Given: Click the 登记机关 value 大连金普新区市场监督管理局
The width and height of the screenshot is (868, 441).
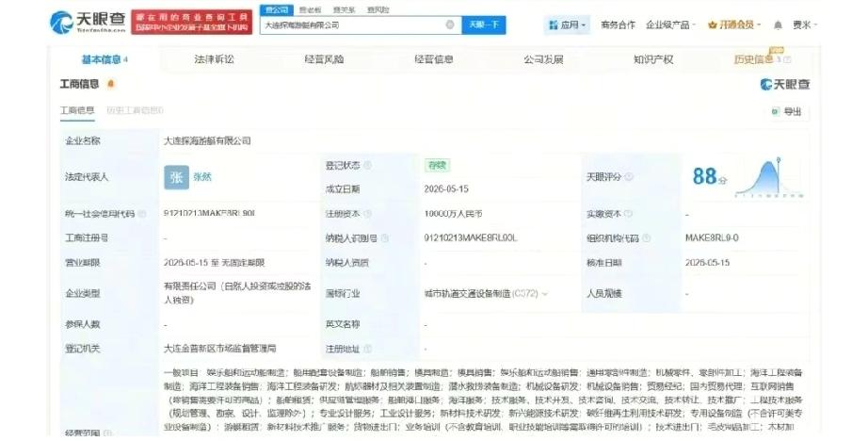Looking at the screenshot, I should click(x=219, y=349).
